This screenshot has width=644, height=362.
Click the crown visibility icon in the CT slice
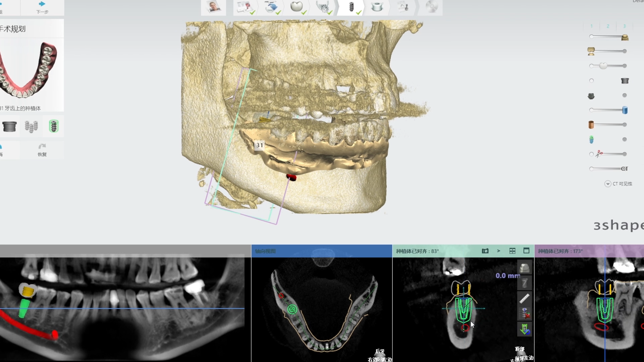tap(525, 267)
